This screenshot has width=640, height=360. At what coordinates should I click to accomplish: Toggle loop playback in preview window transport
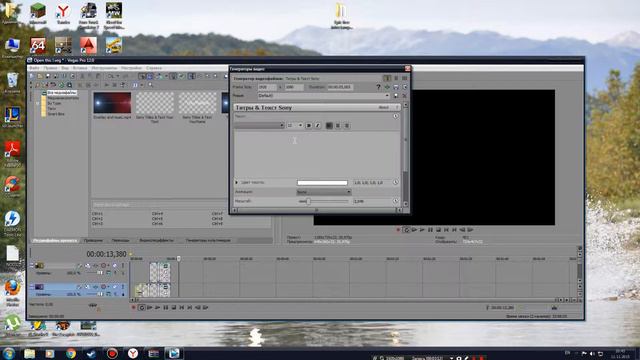point(406,230)
